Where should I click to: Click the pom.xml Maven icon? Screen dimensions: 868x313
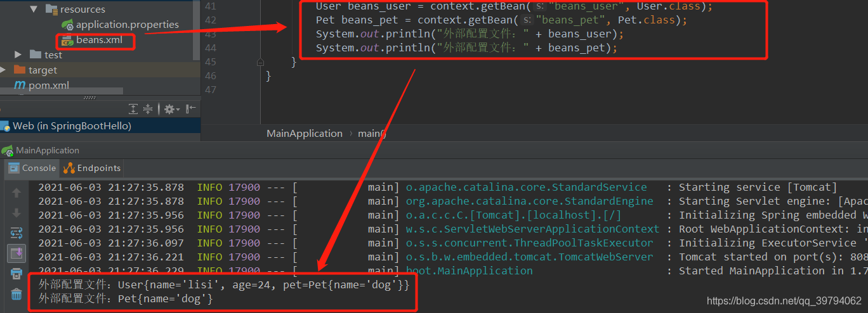20,86
